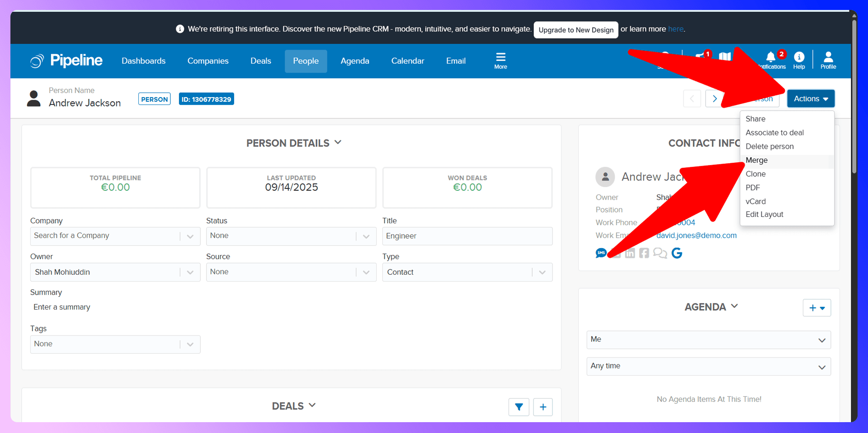Go to Agenda nav tab
Viewport: 868px width, 433px height.
pyautogui.click(x=355, y=61)
